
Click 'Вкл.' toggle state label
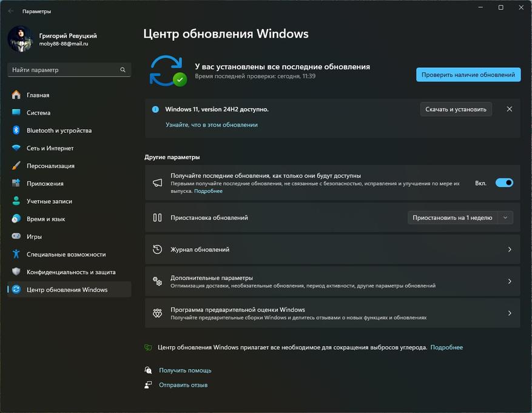tap(481, 183)
